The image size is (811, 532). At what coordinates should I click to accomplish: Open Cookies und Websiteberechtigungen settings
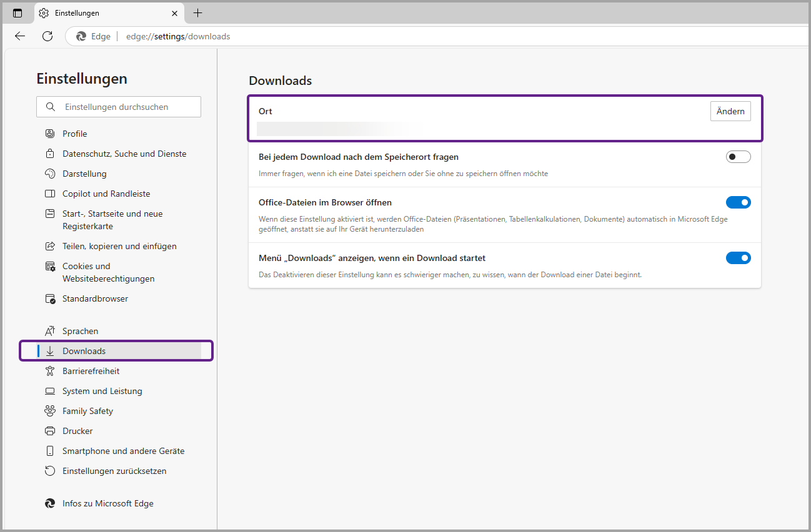107,272
